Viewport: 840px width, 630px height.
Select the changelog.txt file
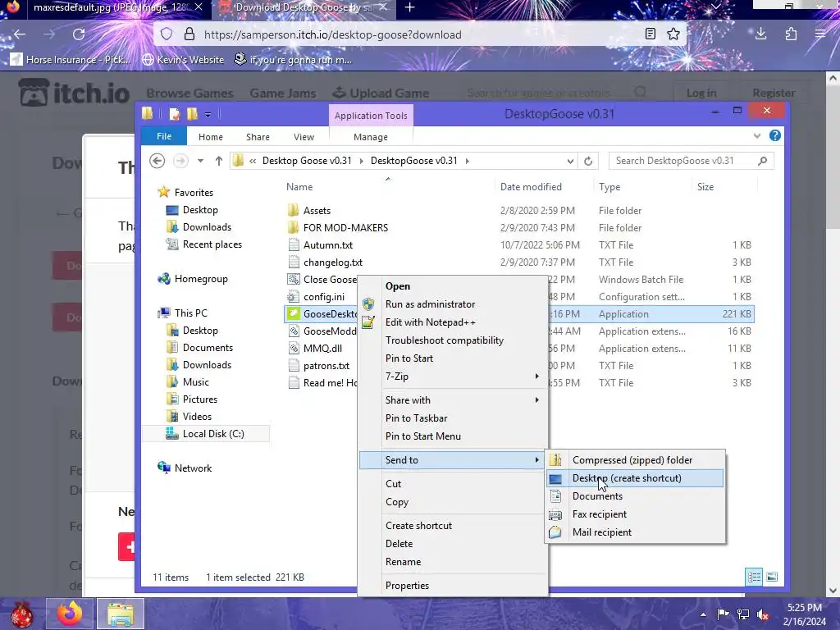[333, 262]
